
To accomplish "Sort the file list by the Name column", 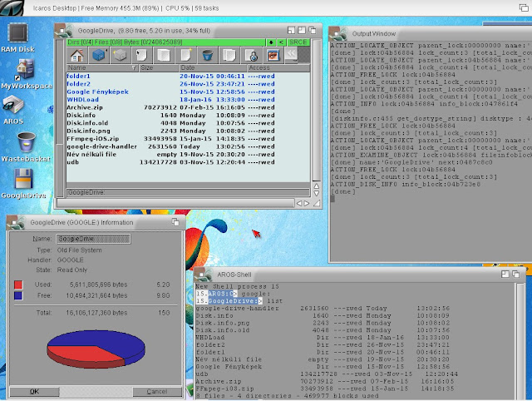I will pyautogui.click(x=101, y=68).
